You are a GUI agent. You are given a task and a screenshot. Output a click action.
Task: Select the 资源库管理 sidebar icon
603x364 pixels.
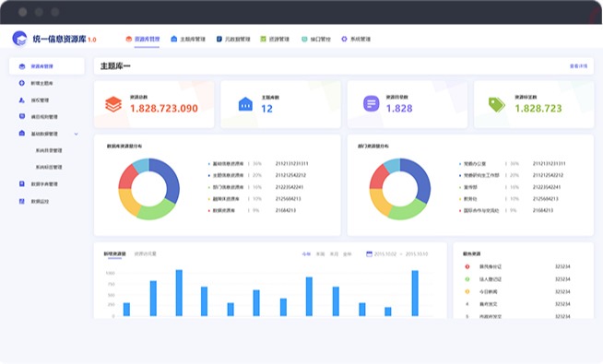click(22, 66)
